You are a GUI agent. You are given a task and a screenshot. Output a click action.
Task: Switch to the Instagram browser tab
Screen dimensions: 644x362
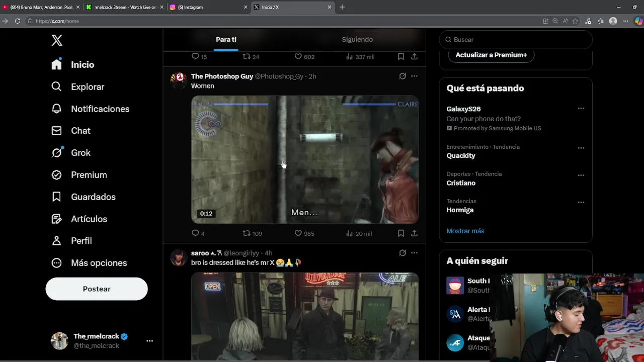(x=208, y=7)
